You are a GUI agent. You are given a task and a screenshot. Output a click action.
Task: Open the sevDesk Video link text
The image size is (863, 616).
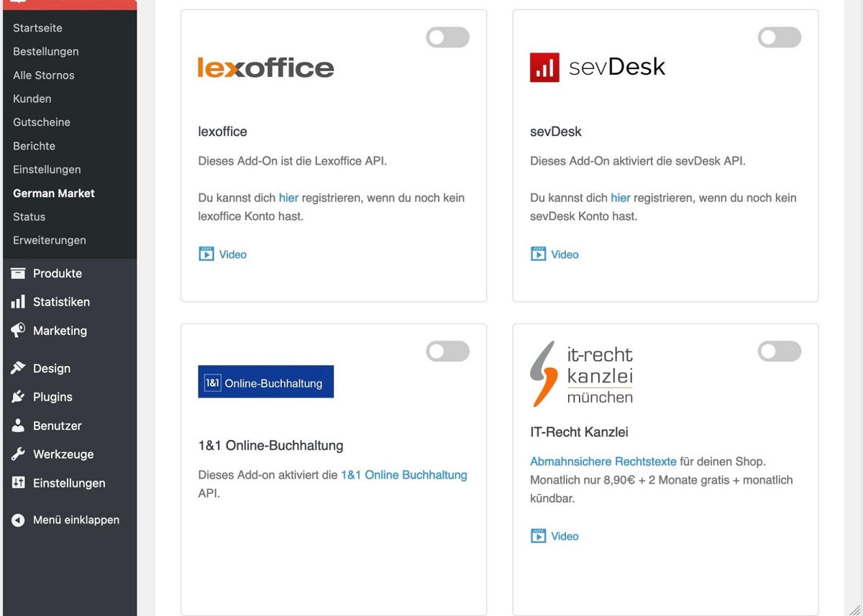pyautogui.click(x=565, y=254)
